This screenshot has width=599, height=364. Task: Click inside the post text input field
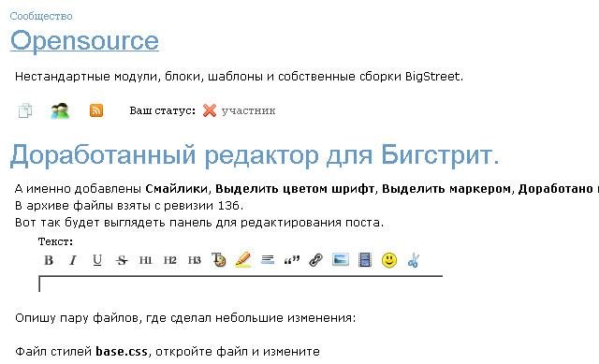[x=241, y=284]
